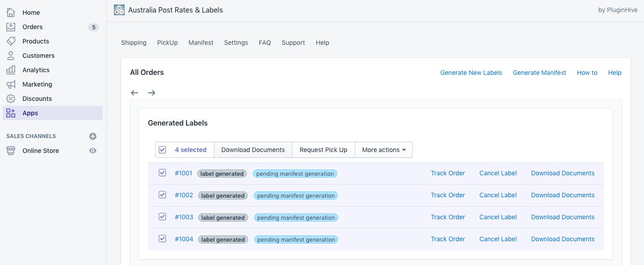Open the Support tab

point(293,43)
